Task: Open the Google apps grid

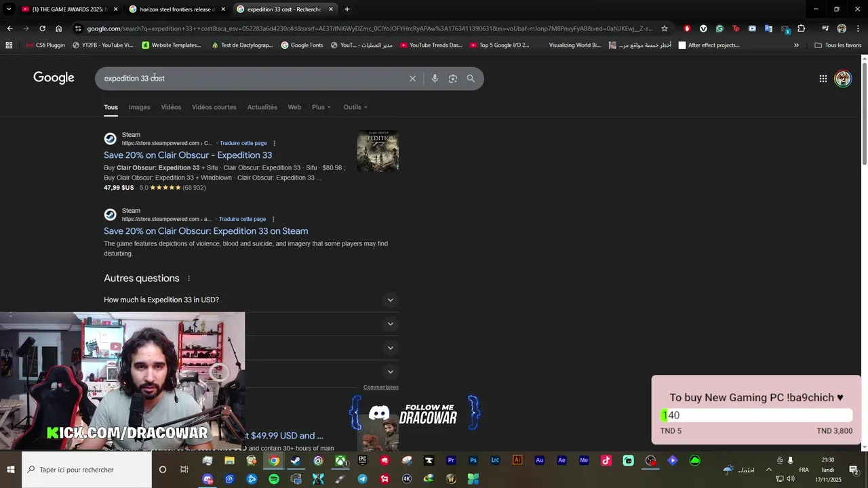Action: 823,79
